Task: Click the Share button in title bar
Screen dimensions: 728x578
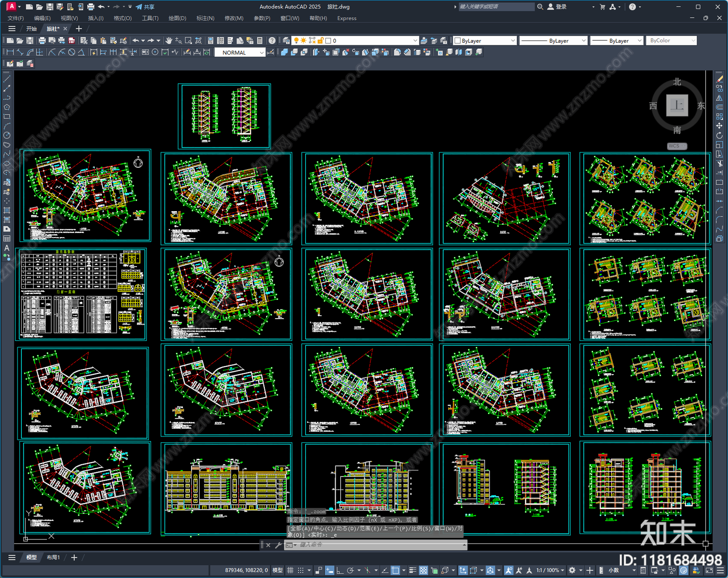Action: (x=145, y=7)
